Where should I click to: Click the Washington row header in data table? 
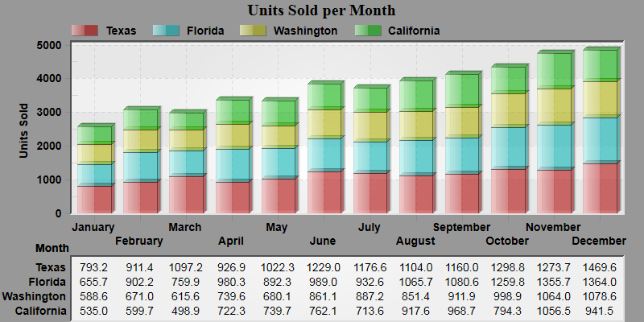coord(34,296)
